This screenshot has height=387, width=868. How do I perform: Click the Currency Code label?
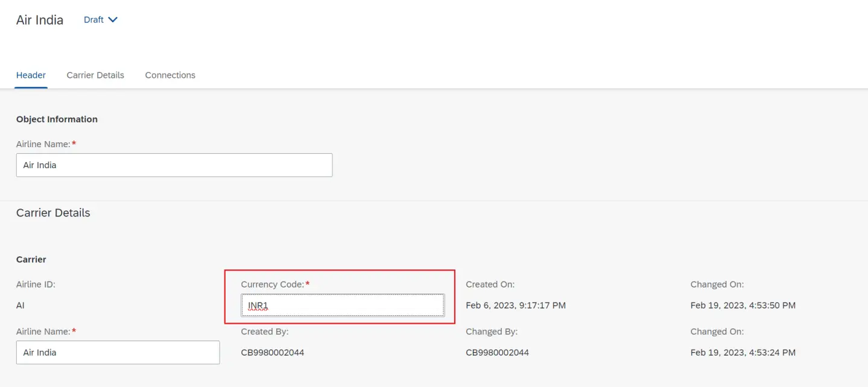click(273, 284)
